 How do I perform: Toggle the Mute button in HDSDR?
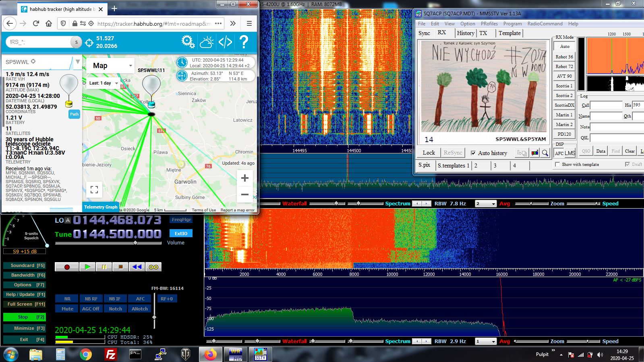click(67, 309)
